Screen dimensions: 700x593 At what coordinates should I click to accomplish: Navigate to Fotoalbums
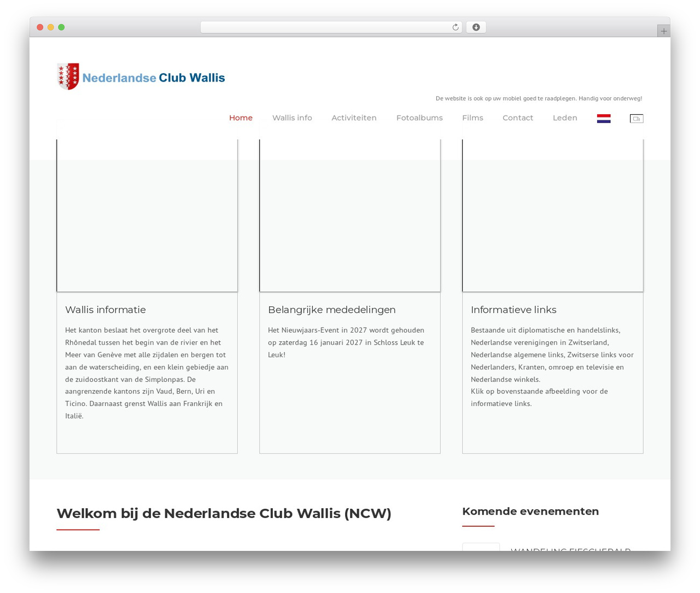click(419, 118)
